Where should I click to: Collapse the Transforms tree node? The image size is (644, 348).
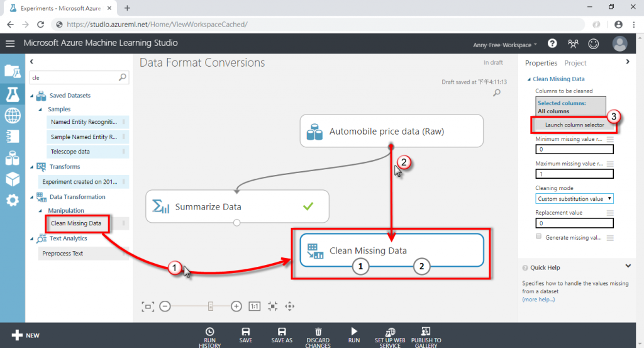click(32, 167)
